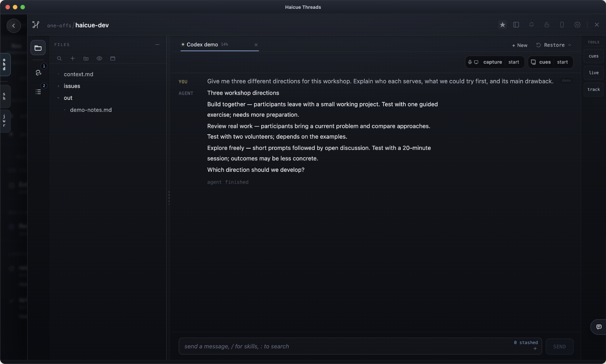Image resolution: width=606 pixels, height=364 pixels.
Task: Click the panel splitter handle dots
Action: pyautogui.click(x=169, y=198)
